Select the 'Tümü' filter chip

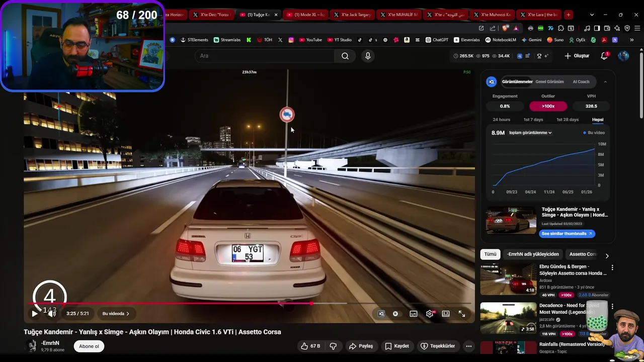(x=490, y=254)
